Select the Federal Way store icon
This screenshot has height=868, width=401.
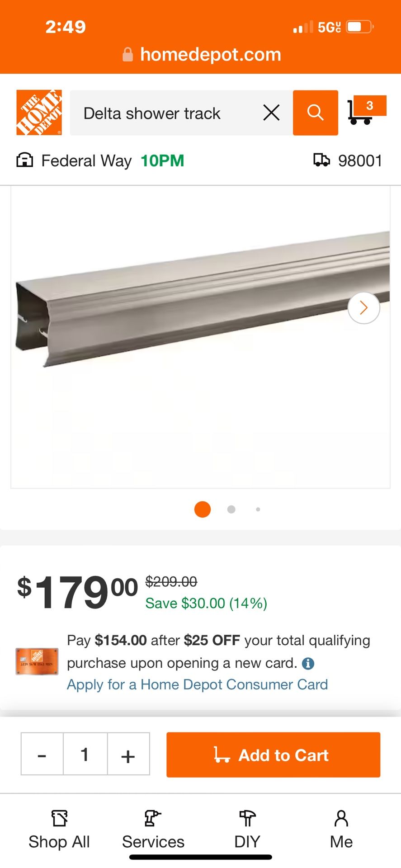pos(25,160)
